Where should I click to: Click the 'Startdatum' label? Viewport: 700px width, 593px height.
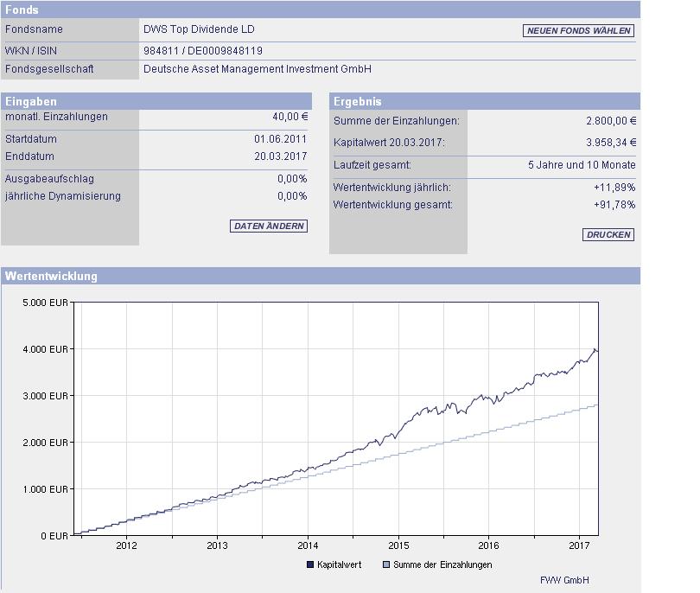31,139
